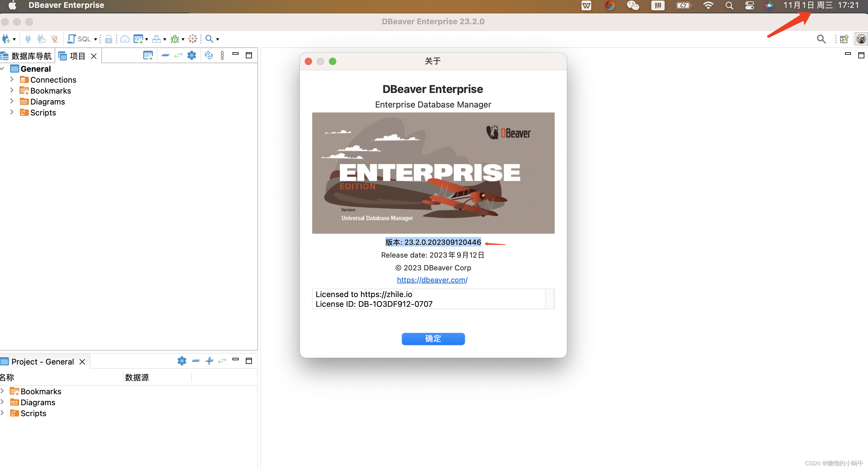Screen dimensions: 868x469
Task: Open the three-dot view menu
Action: tap(222, 56)
